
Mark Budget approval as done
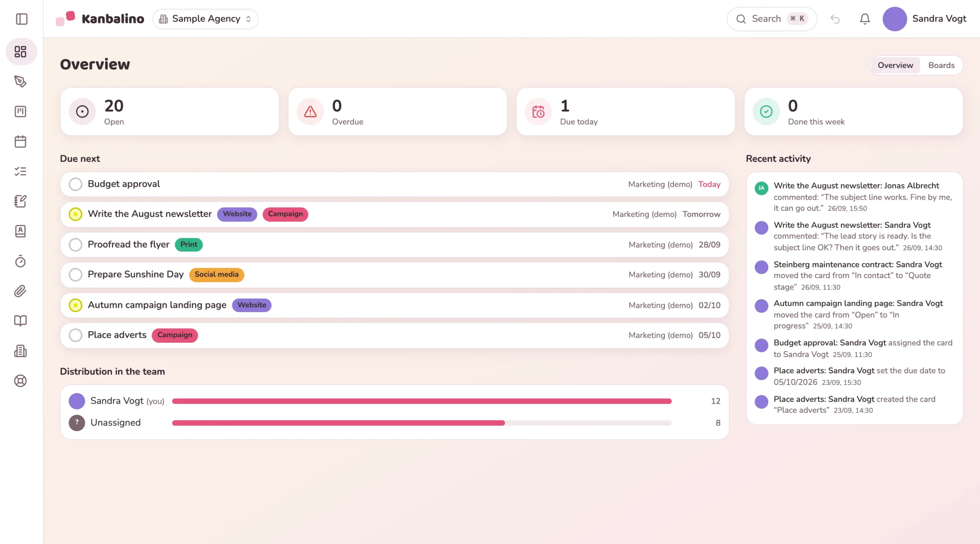tap(75, 184)
